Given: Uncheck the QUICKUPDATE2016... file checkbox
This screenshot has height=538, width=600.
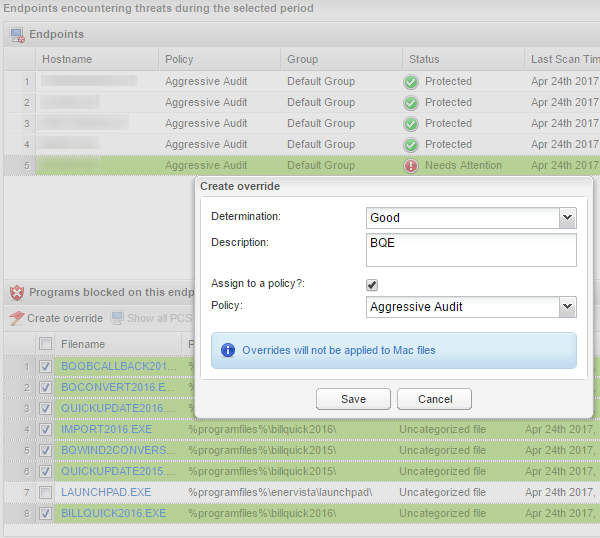Looking at the screenshot, I should click(46, 409).
